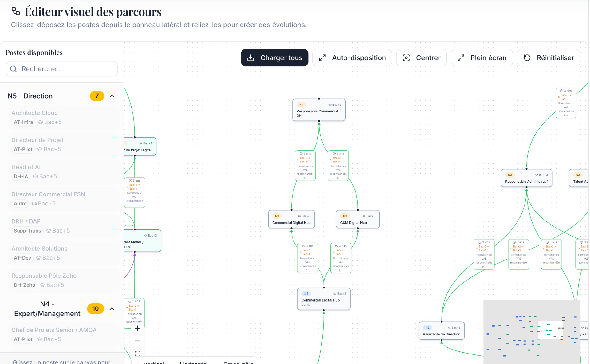Click the N3 badge on CSM Digital Hub

[345, 216]
